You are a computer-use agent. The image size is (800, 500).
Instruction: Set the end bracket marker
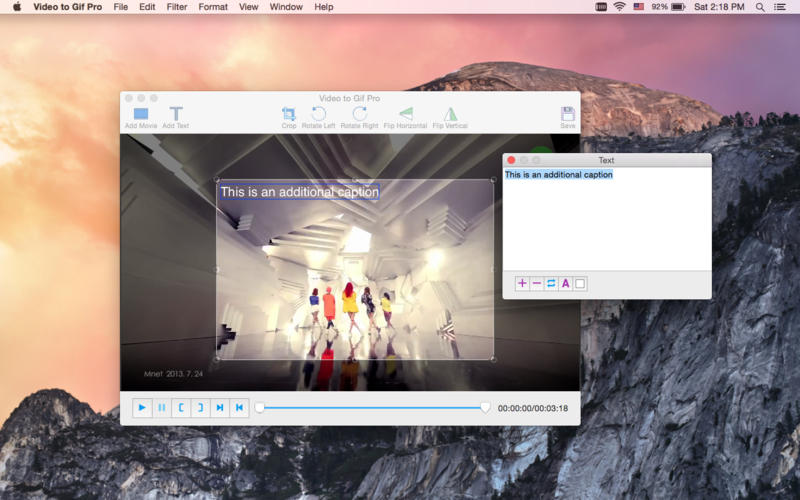coord(201,408)
